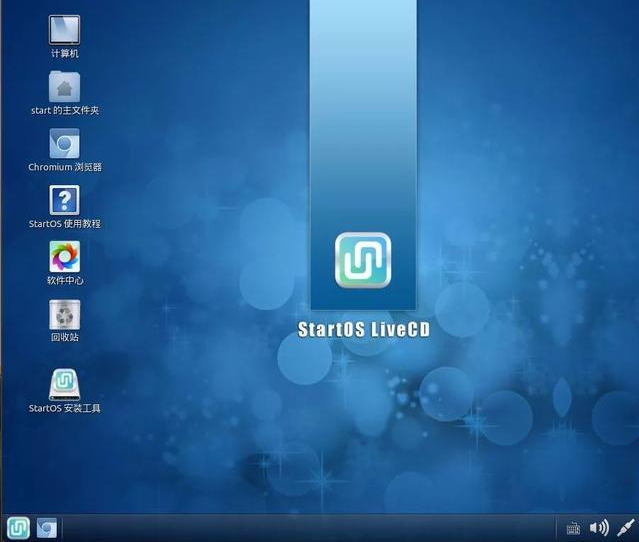
Task: Open the keyboard input method tray icon
Action: pos(573,528)
